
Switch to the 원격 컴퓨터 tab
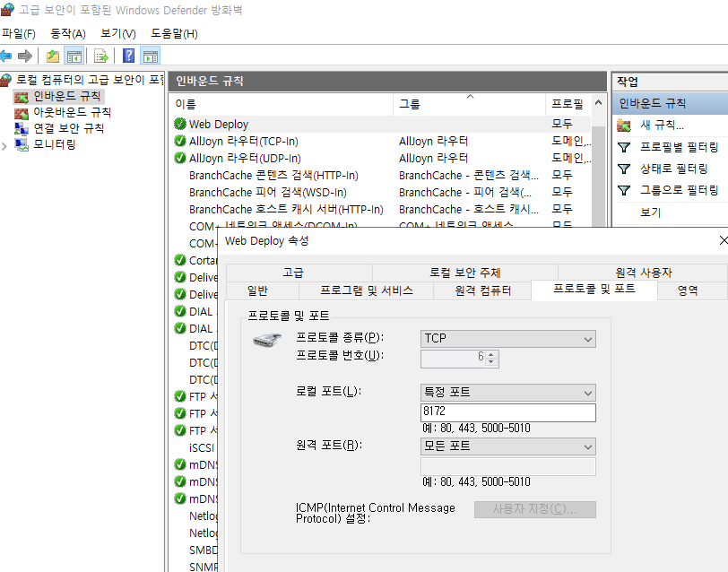482,290
